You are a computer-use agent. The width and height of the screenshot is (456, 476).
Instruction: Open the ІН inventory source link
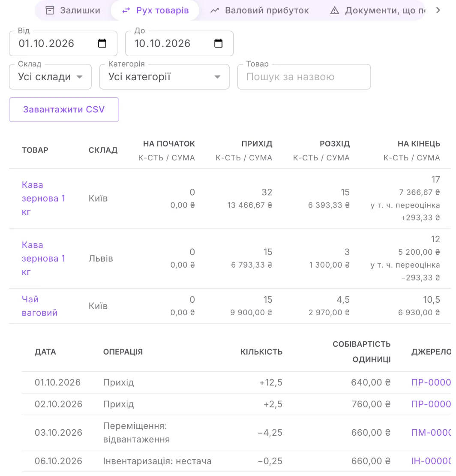(431, 461)
